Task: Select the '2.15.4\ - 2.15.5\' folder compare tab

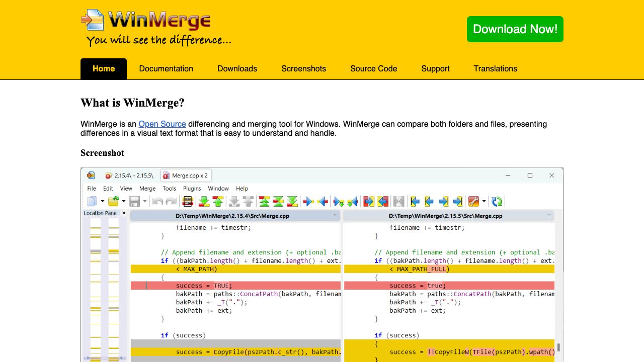Action: coord(129,175)
